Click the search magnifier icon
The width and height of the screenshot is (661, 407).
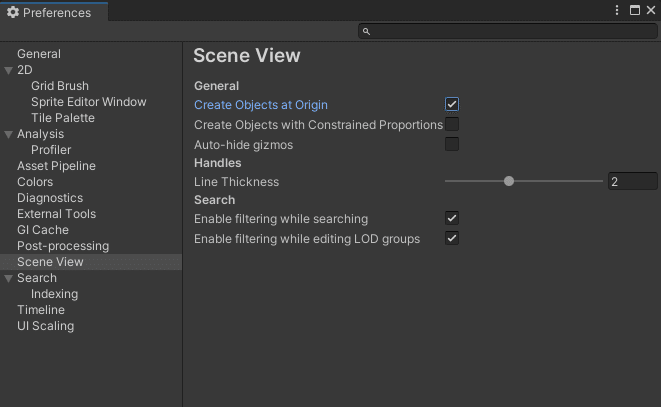[366, 31]
